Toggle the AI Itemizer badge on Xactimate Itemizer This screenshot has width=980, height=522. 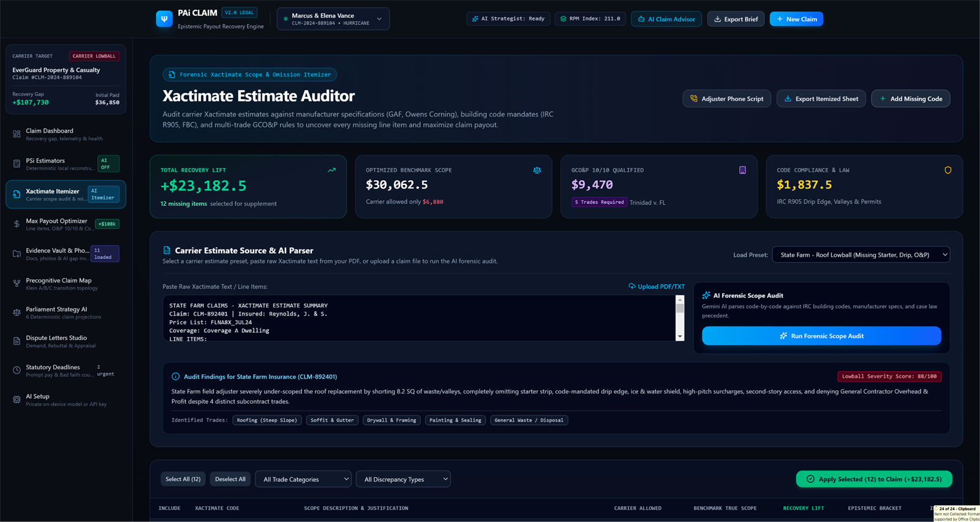click(103, 194)
